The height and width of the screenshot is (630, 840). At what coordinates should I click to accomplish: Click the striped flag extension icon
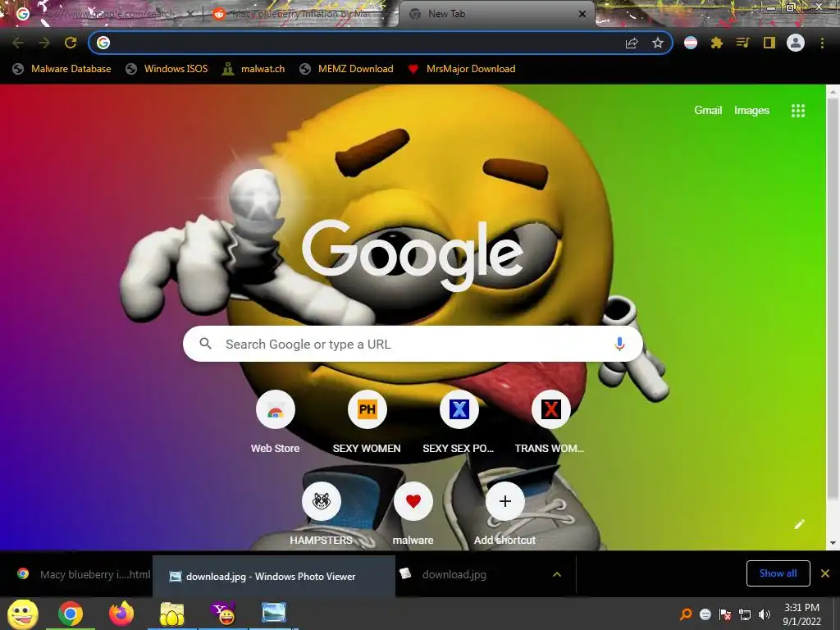pos(691,43)
